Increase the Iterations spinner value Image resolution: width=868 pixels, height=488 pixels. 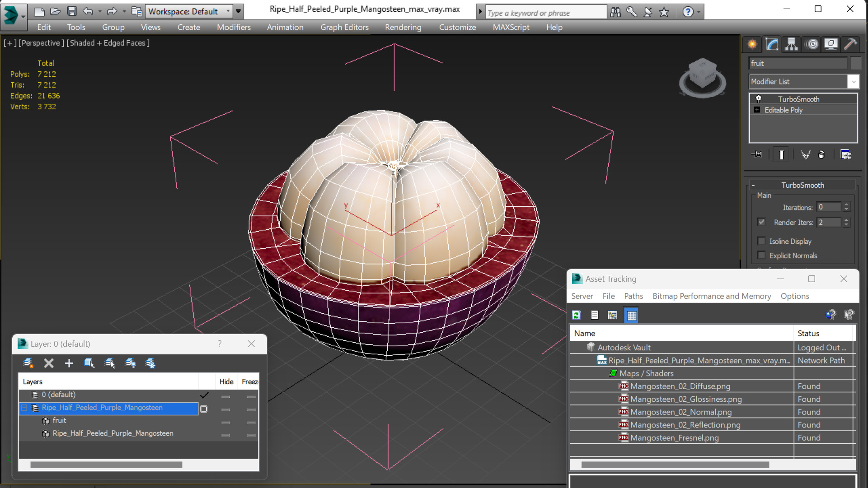coord(847,204)
